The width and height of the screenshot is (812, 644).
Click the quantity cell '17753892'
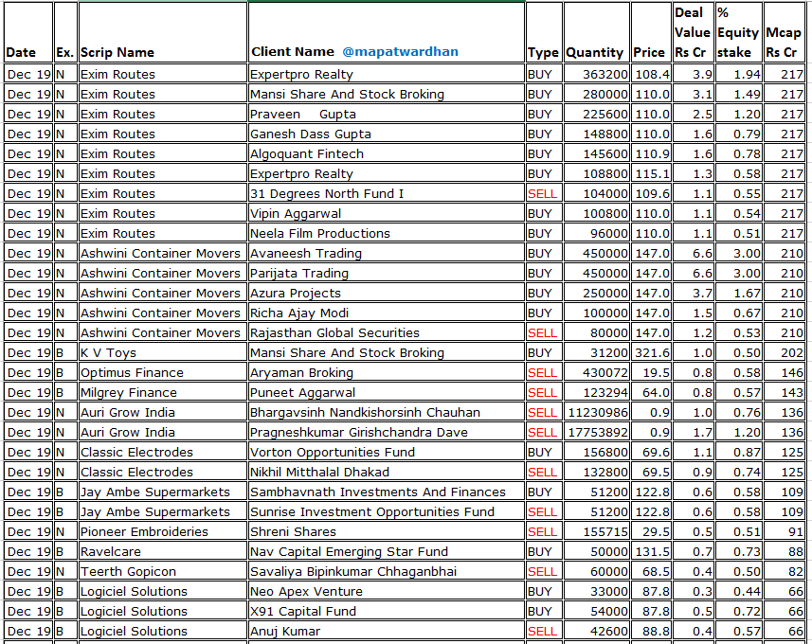597,432
